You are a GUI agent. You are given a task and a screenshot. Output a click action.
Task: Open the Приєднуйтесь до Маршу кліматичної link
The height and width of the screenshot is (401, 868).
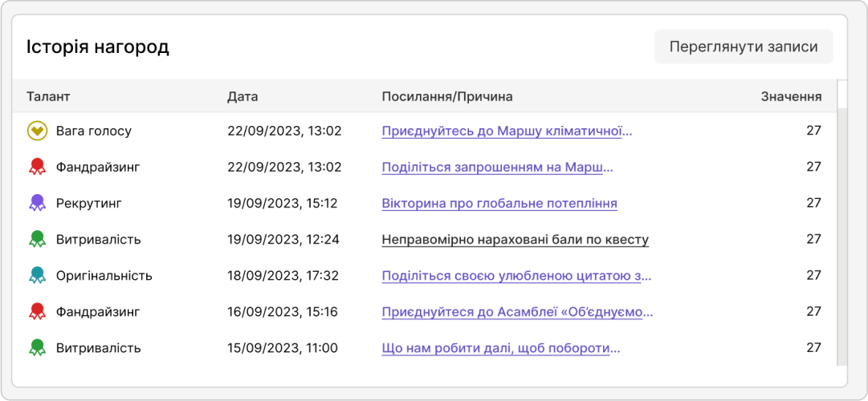[x=507, y=131]
